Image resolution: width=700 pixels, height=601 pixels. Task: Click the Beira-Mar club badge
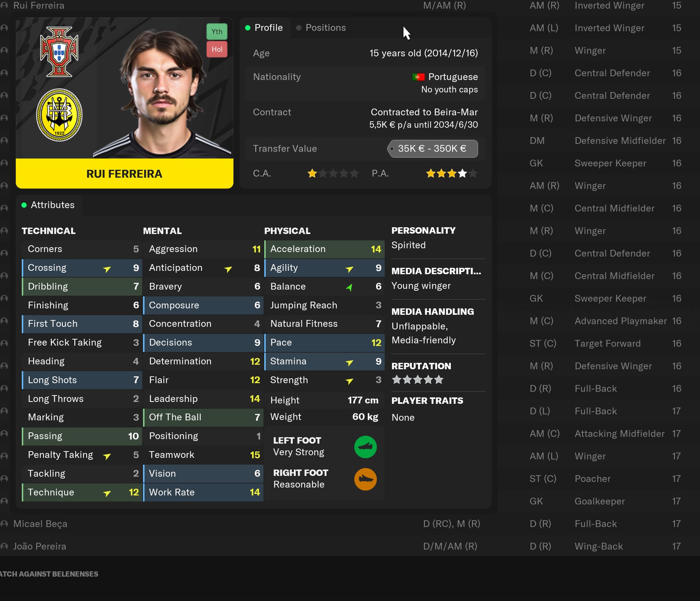click(59, 115)
